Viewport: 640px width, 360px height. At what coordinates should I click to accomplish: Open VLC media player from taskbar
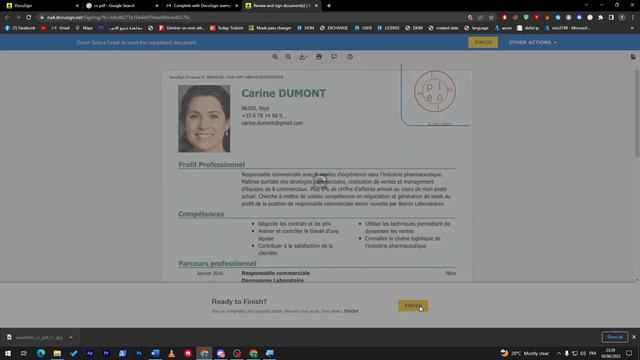pyautogui.click(x=171, y=353)
